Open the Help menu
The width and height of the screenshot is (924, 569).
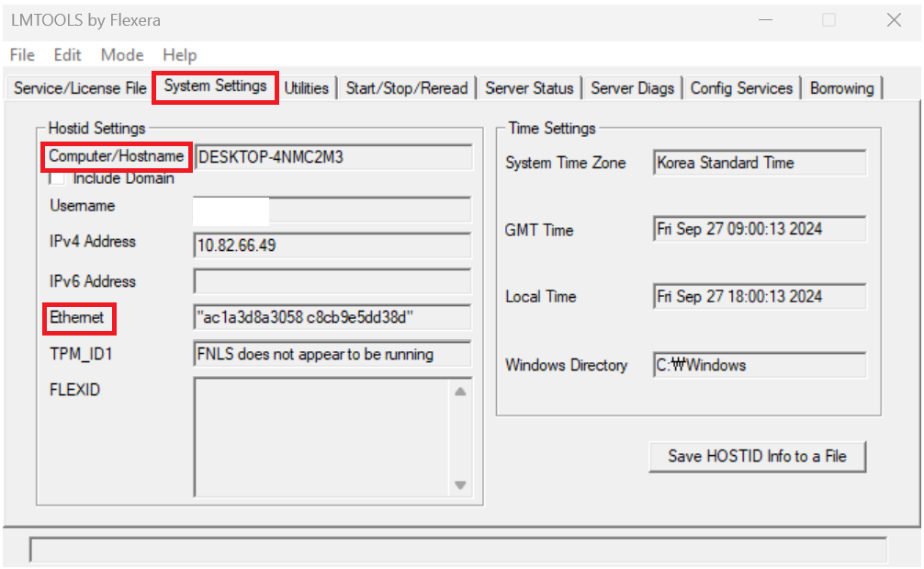(x=180, y=55)
